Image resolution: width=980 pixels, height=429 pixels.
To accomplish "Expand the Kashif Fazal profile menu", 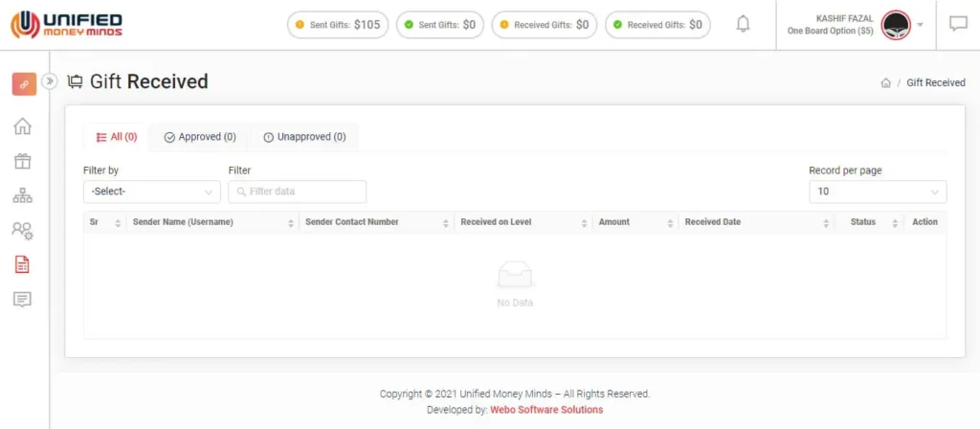I will [919, 24].
